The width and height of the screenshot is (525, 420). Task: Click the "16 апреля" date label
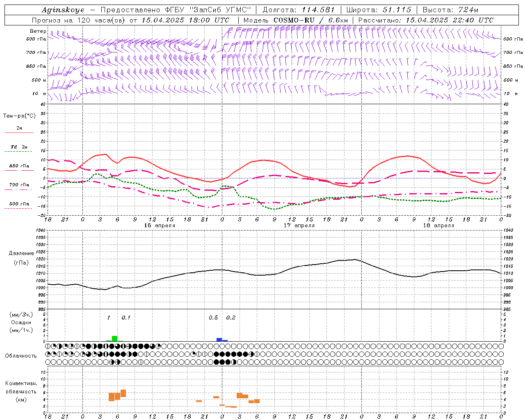click(x=160, y=226)
